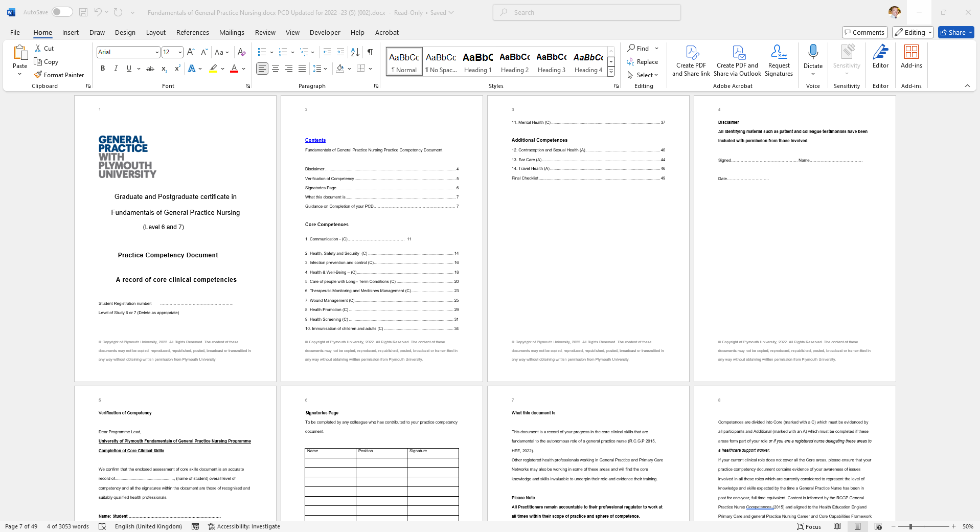980x532 pixels.
Task: Click the 50% zoom level
Action: point(968,526)
